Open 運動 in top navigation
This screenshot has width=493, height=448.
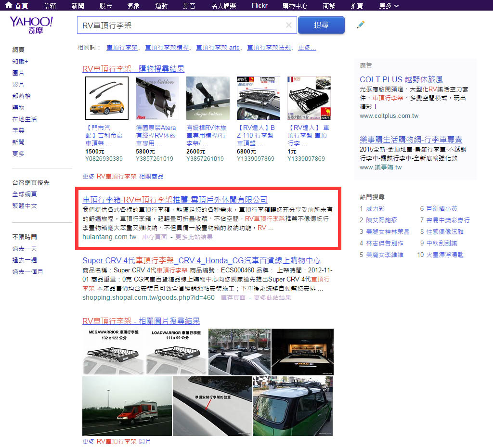(161, 6)
